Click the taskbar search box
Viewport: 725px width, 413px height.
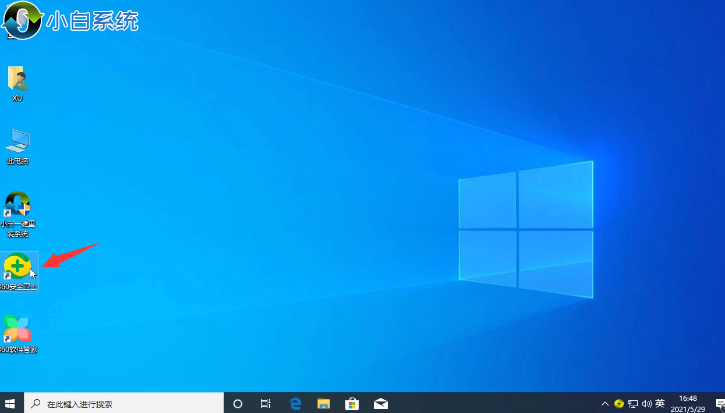click(122, 403)
